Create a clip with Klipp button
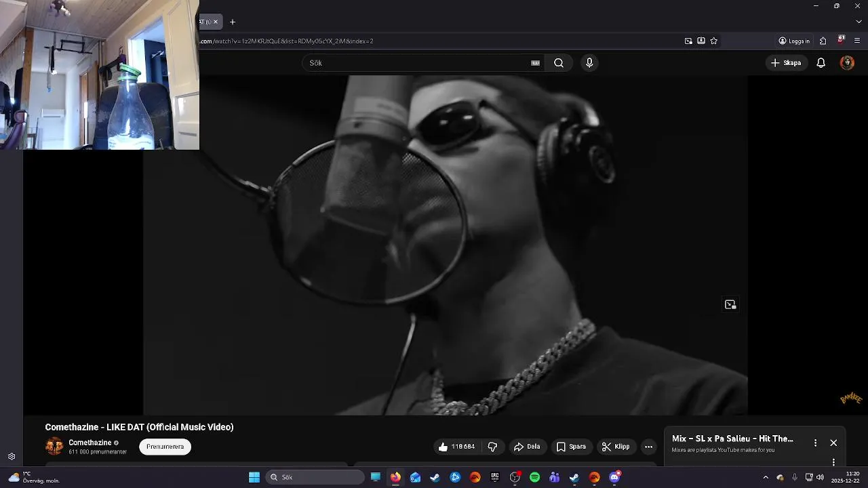Screen dimensions: 868x488 [x=616, y=447]
